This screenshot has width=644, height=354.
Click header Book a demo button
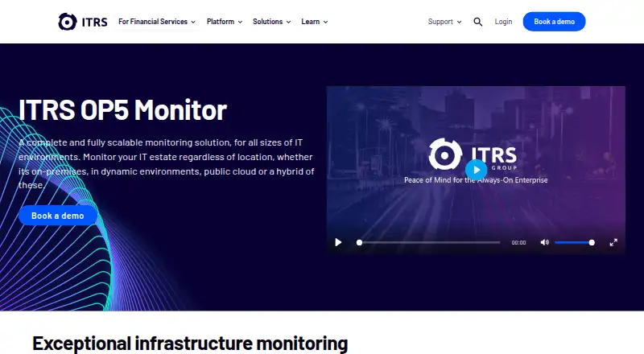554,22
